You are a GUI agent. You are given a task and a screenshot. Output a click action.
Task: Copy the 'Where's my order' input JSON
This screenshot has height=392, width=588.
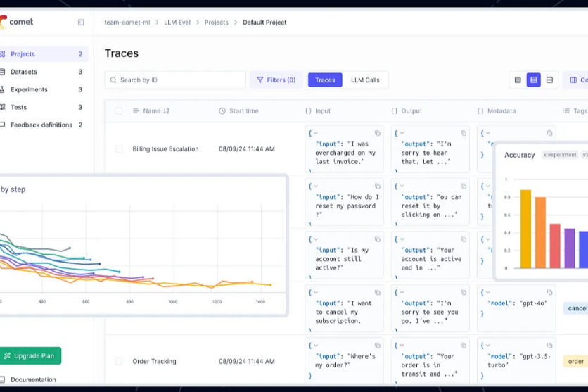(378, 346)
